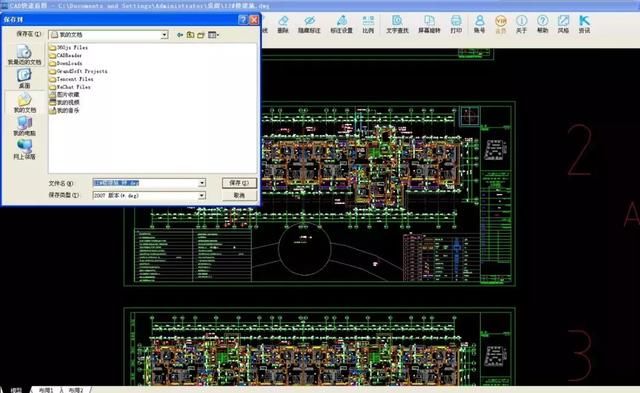Open the 帮助 help icon
640x393 pixels.
pyautogui.click(x=542, y=24)
